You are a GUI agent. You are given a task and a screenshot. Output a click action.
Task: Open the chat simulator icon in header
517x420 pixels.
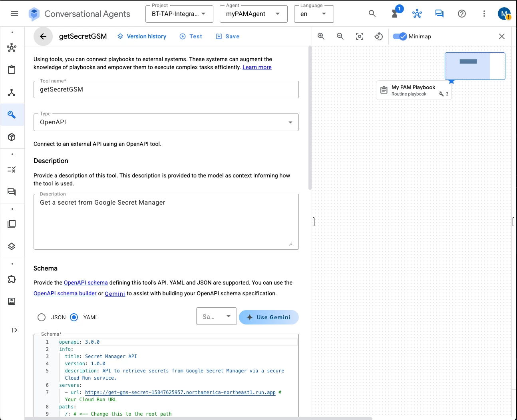click(x=439, y=14)
